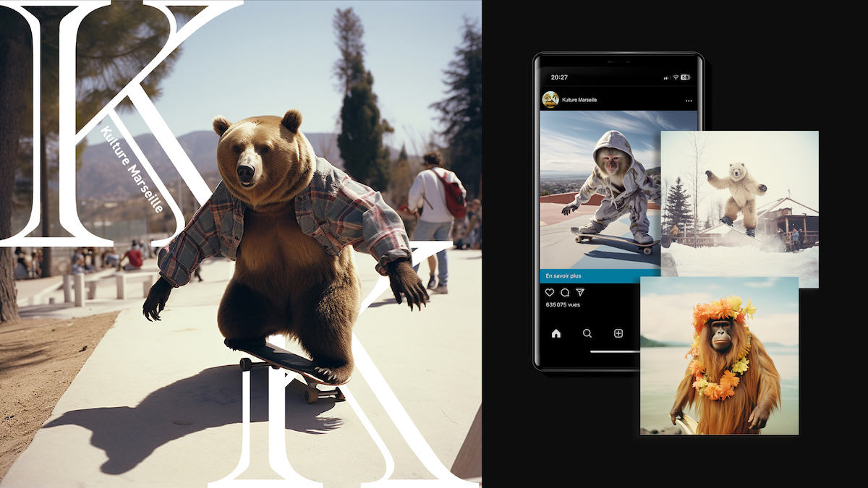Tap the Kulture Marseille profile avatar

[x=550, y=100]
